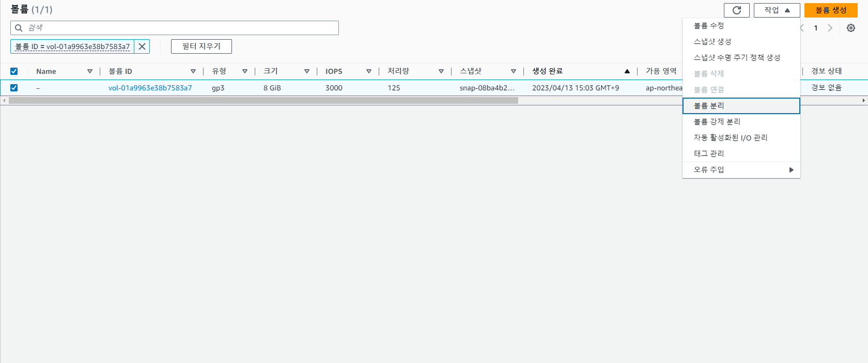Click the search magnifier icon
The width and height of the screenshot is (868, 363).
[x=19, y=28]
